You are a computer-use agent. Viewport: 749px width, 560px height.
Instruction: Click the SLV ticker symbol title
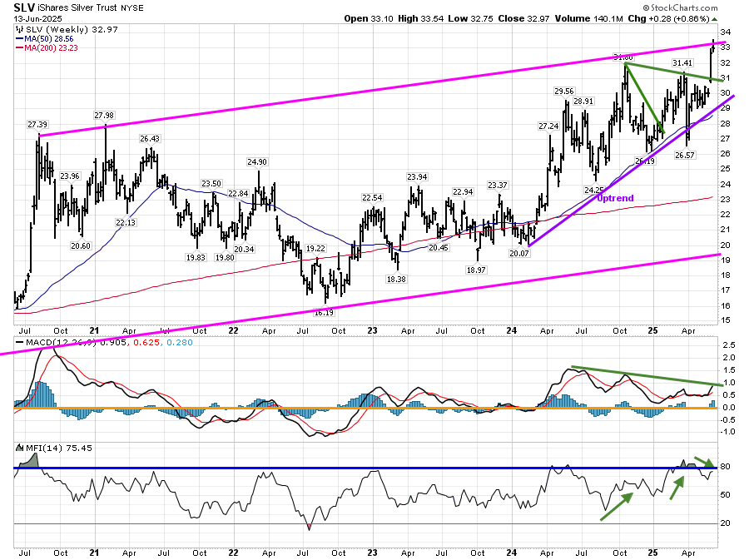23,7
